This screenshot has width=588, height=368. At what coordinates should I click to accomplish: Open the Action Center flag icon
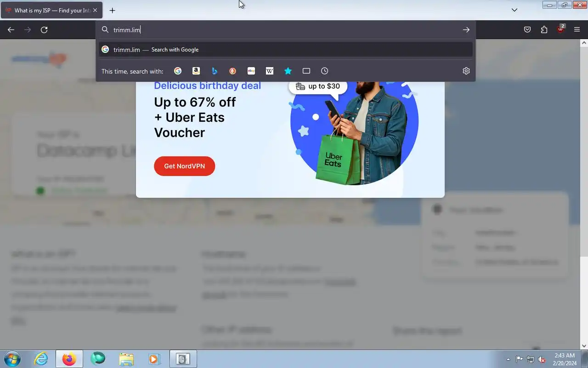[519, 359]
